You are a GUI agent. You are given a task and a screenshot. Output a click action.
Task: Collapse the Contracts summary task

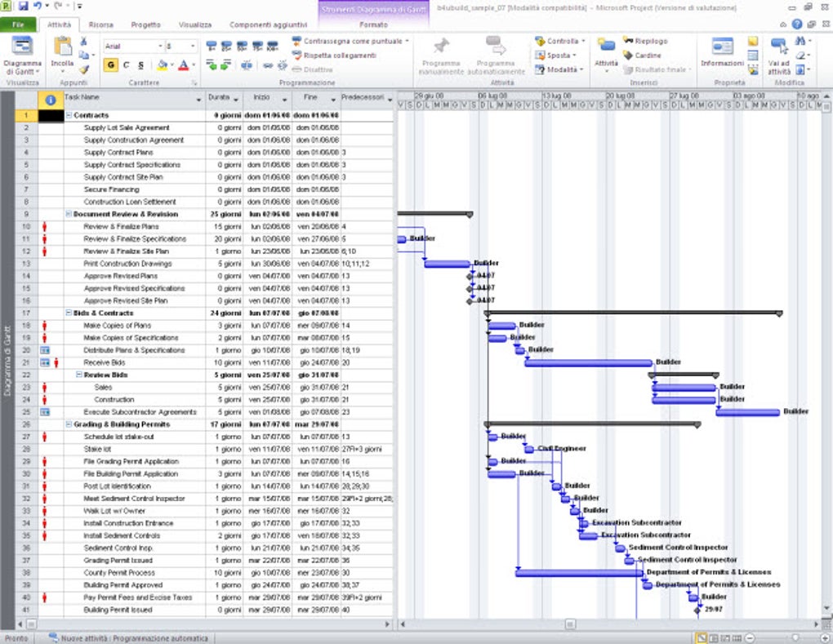click(x=69, y=115)
